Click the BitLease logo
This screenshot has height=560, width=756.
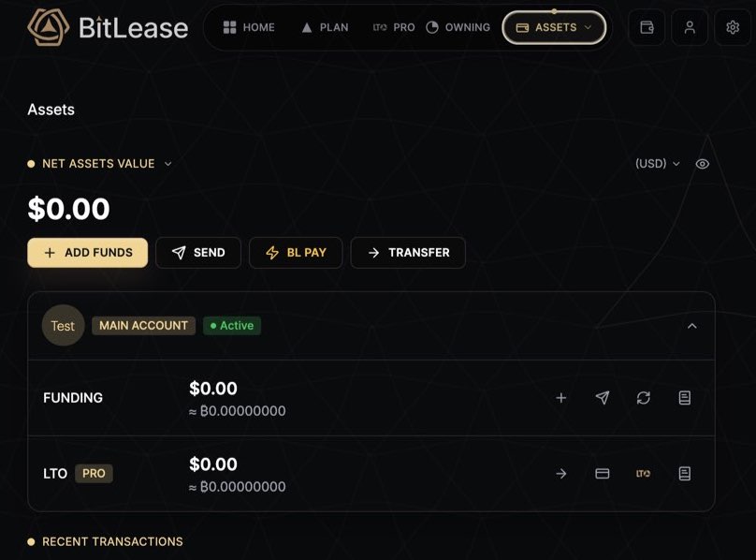[108, 27]
